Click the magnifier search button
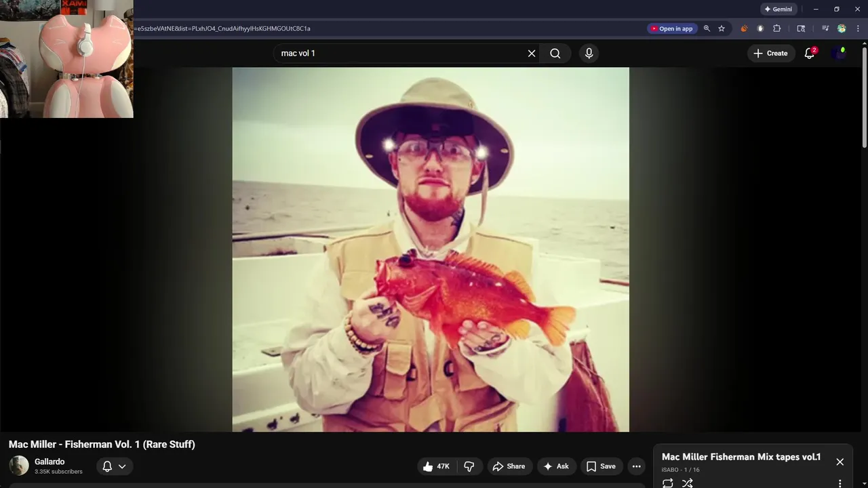868x488 pixels. tap(555, 54)
